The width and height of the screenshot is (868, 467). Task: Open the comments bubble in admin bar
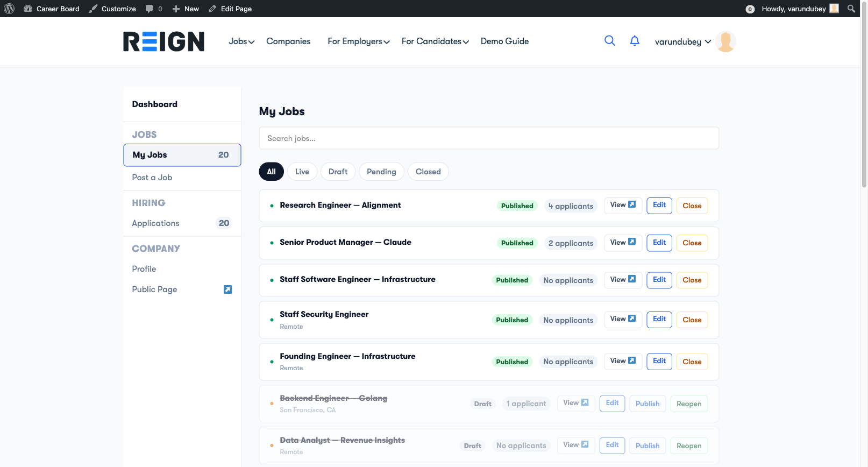tap(154, 9)
